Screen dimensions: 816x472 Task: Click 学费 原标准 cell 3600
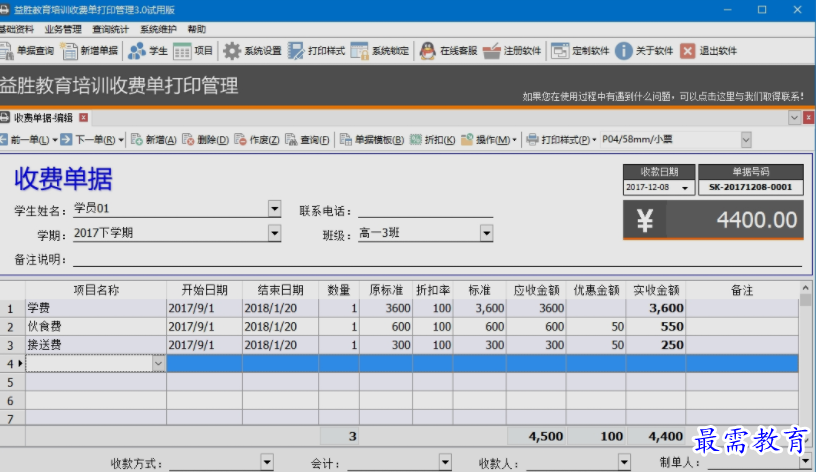coord(386,308)
